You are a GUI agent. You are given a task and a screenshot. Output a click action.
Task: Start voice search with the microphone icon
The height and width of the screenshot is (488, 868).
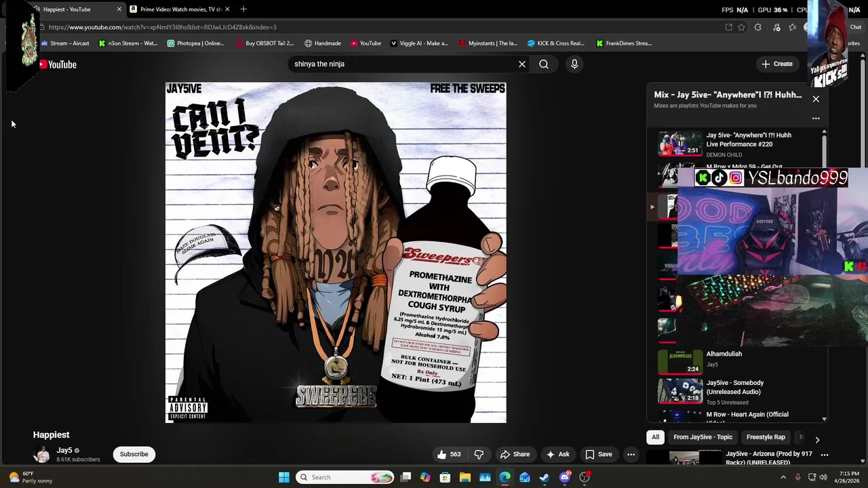574,64
